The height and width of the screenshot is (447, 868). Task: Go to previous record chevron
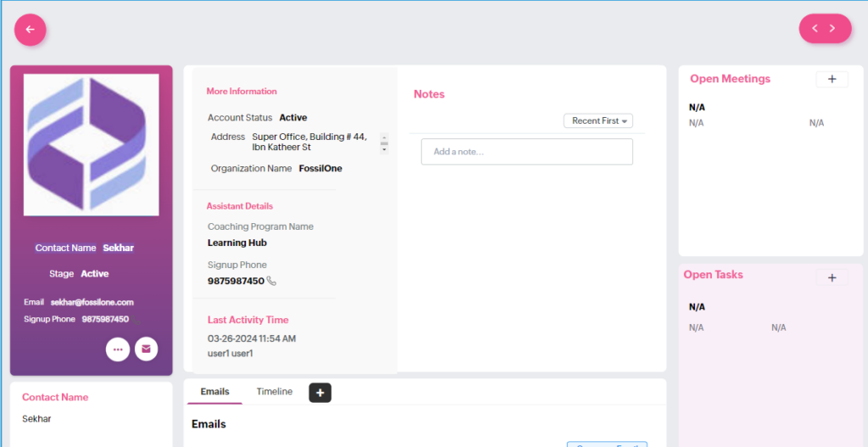(815, 28)
